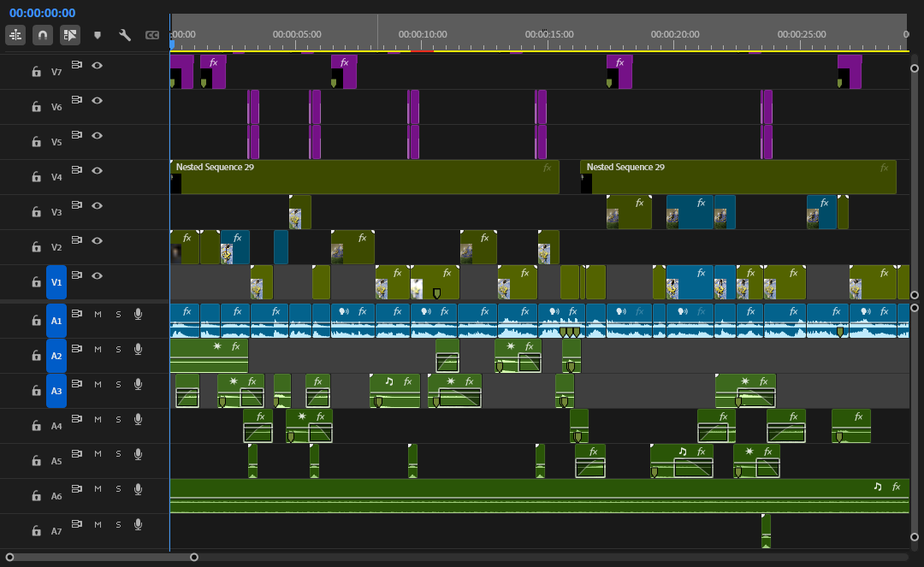The image size is (924, 567).
Task: Click the playhead marker at timeline start
Action: (171, 44)
